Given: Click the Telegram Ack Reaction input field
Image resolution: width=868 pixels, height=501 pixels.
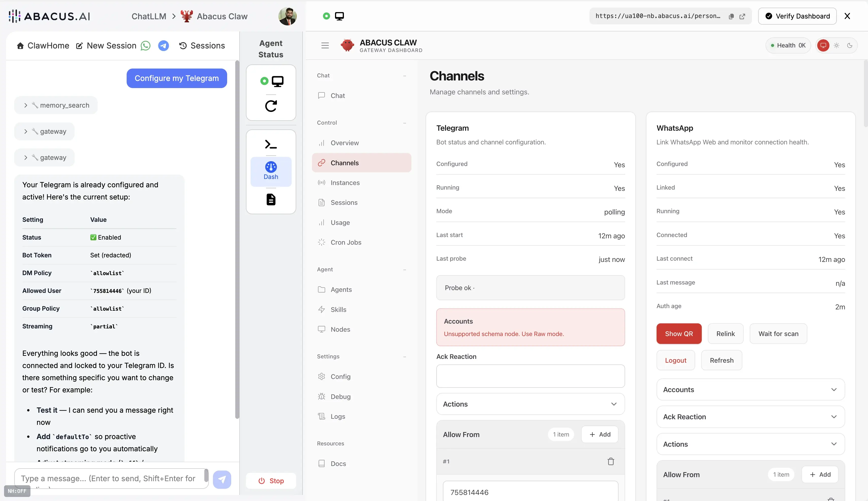Looking at the screenshot, I should coord(530,376).
